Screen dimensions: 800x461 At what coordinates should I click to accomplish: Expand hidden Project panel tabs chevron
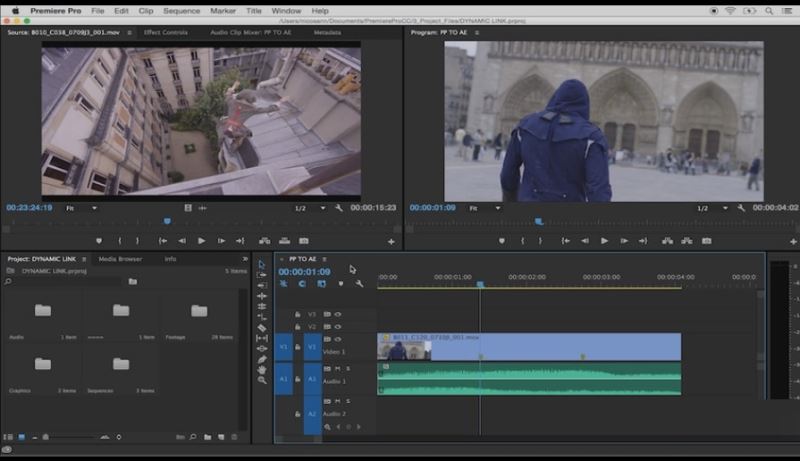click(x=245, y=259)
